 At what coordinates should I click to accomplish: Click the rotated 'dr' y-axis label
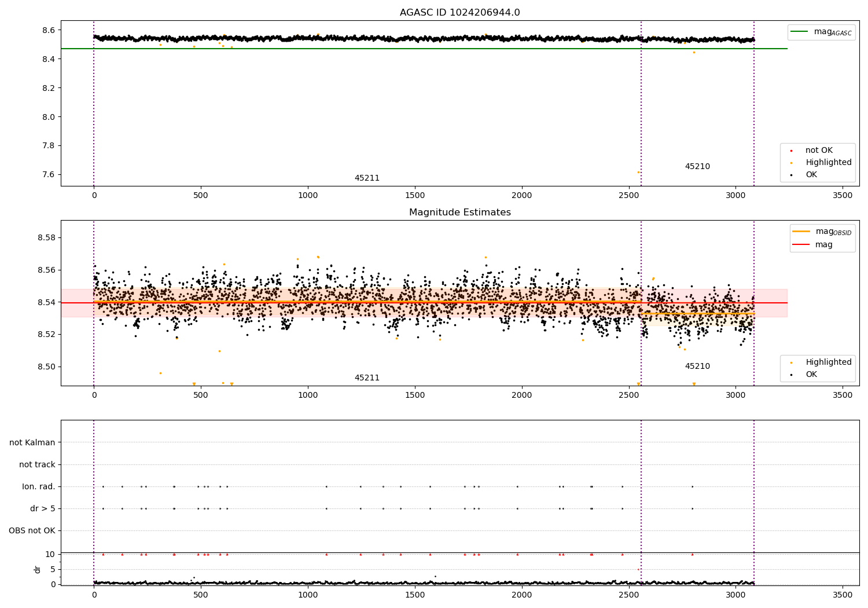click(38, 569)
